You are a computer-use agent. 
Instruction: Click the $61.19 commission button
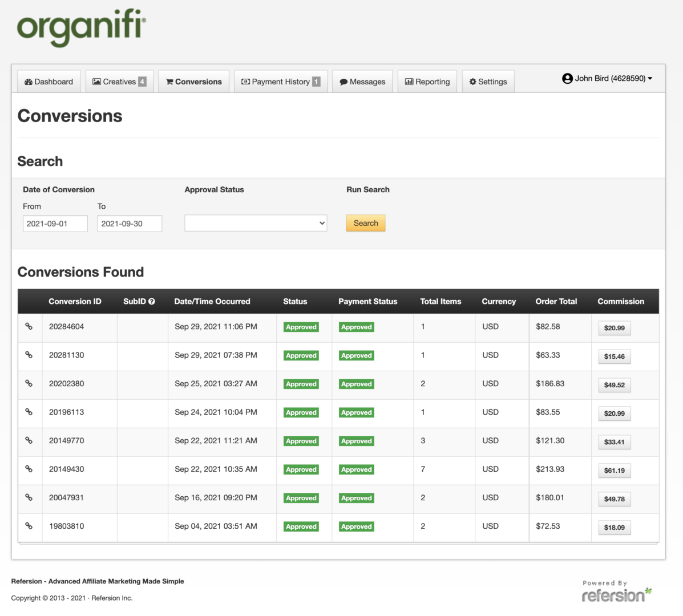pos(614,471)
